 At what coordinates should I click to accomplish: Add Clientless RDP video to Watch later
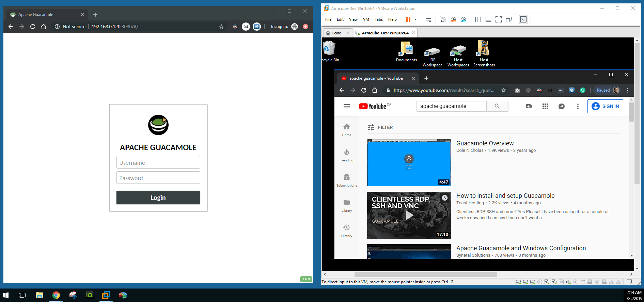tap(445, 198)
